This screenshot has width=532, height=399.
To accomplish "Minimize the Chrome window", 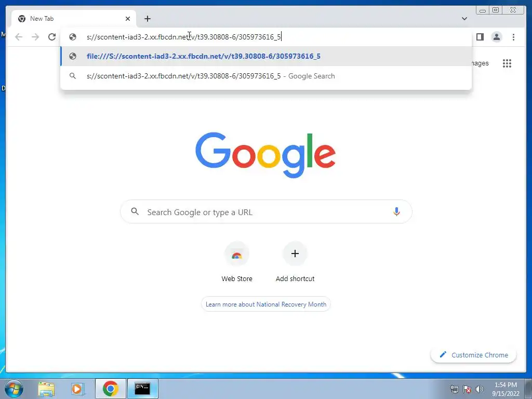I will click(483, 10).
